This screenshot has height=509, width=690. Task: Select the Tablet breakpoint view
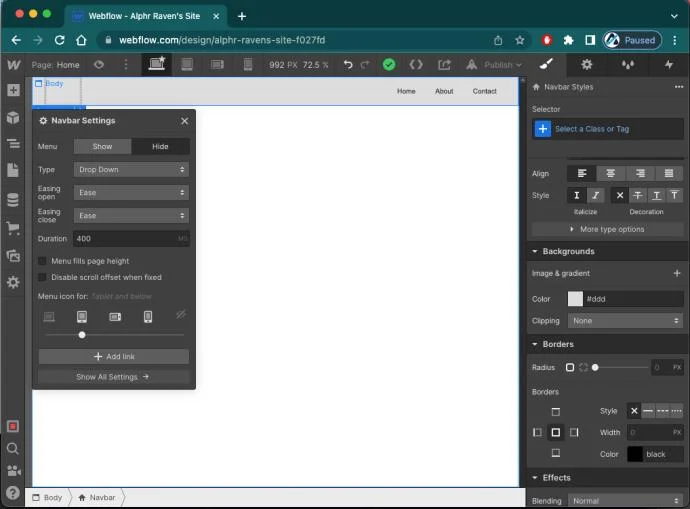[x=187, y=65]
